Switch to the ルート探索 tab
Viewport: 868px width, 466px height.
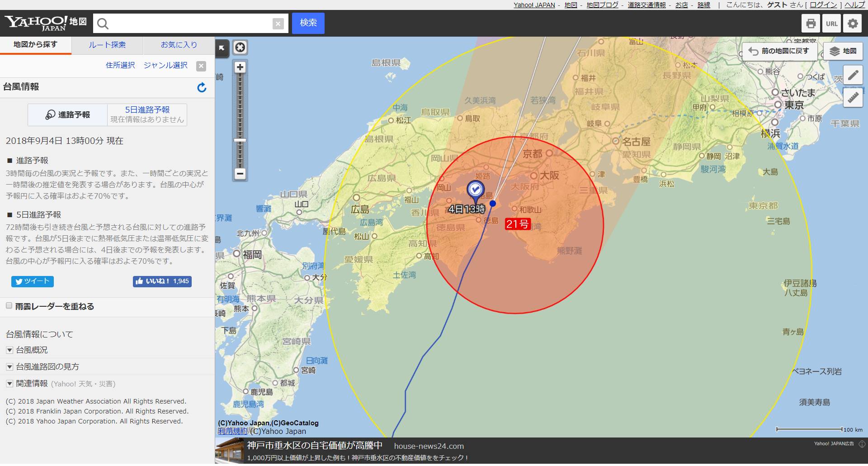pyautogui.click(x=107, y=45)
